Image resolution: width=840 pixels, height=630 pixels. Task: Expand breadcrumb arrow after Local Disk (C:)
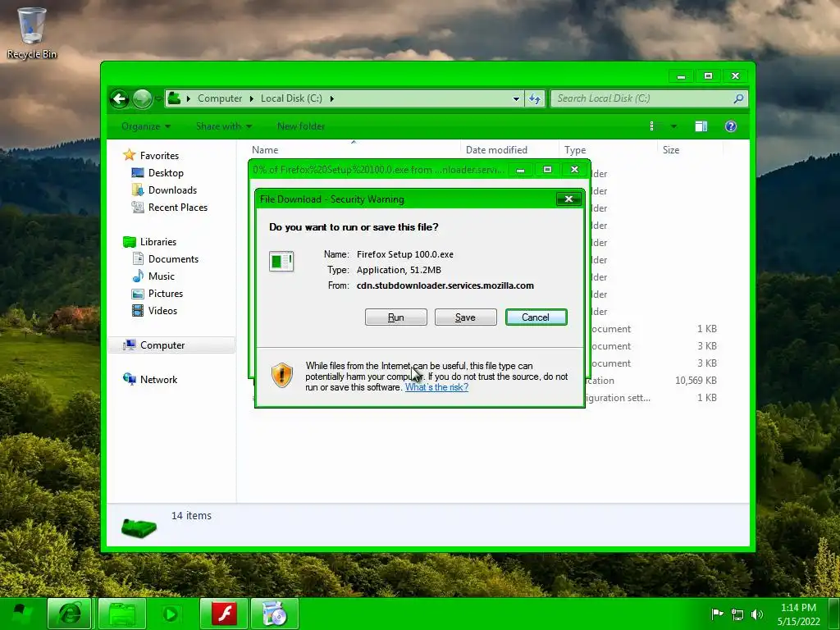(331, 98)
